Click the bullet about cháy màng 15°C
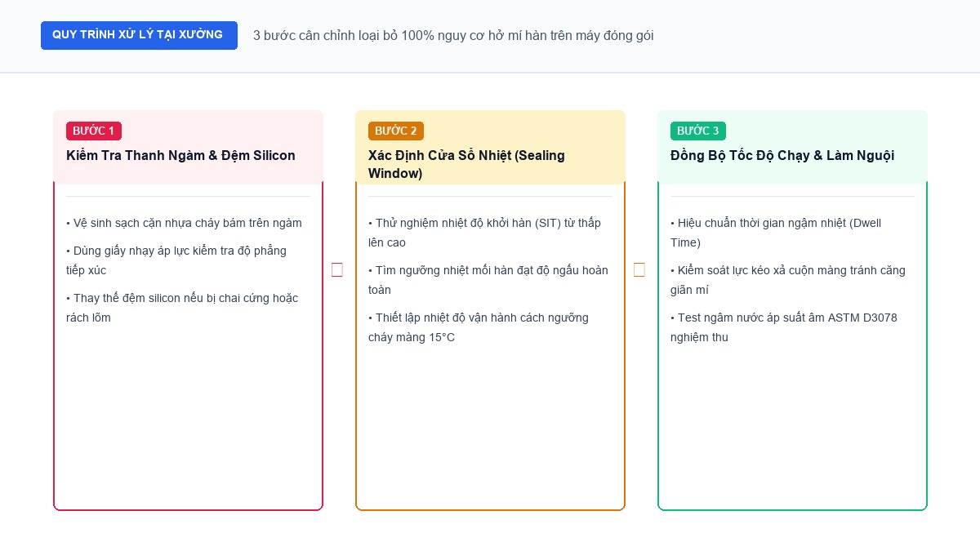This screenshot has height=551, width=980. [479, 327]
